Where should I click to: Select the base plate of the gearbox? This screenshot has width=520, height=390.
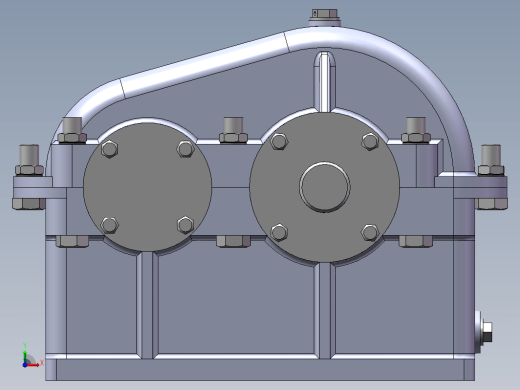260,369
